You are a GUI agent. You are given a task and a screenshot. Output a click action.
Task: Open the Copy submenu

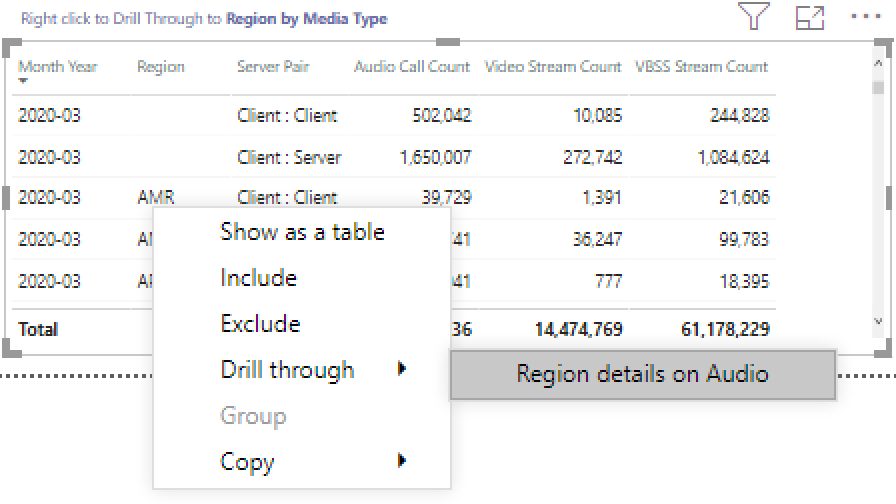(x=302, y=461)
